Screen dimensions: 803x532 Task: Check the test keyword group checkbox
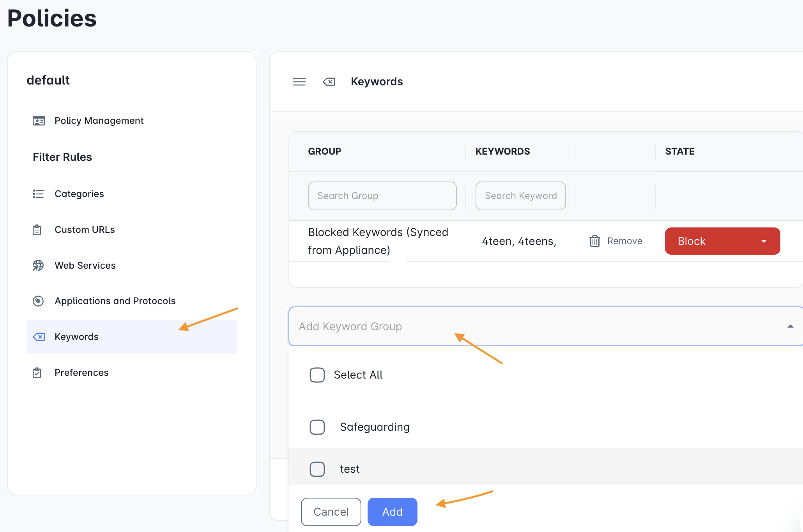click(x=317, y=469)
